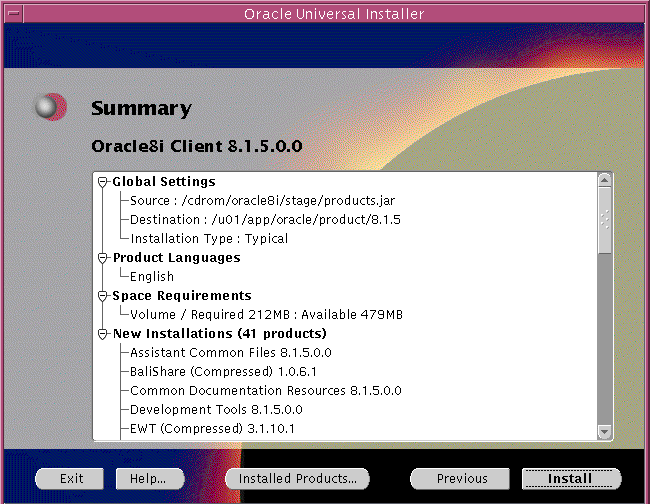Image resolution: width=650 pixels, height=504 pixels.
Task: Collapse the New Installations node
Action: point(102,334)
